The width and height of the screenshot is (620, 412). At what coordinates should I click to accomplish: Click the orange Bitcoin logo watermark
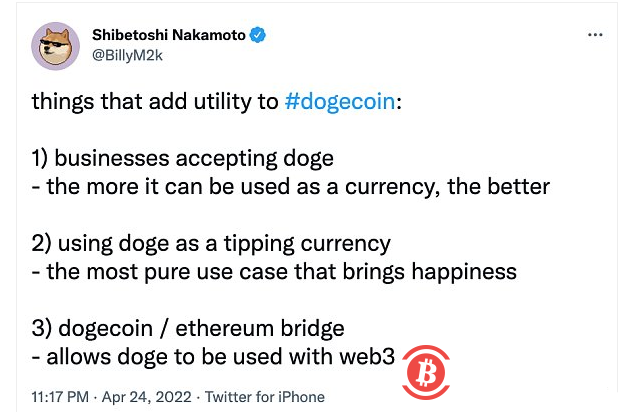[x=427, y=371]
